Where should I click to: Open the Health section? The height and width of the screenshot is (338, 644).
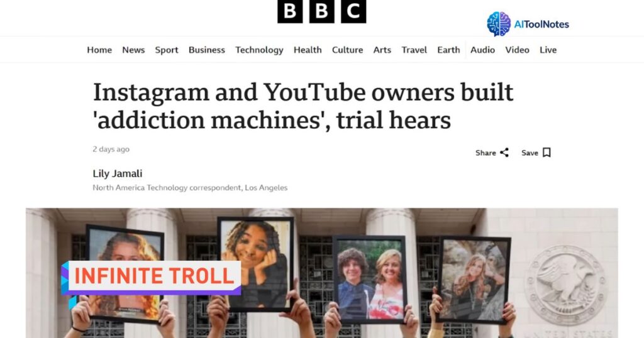[308, 50]
